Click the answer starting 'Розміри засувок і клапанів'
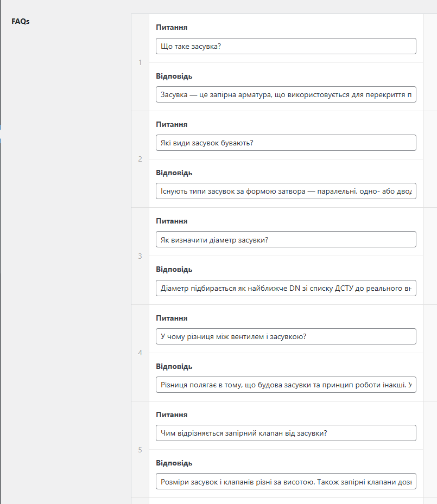Viewport: 437px width, 504px height. [286, 481]
